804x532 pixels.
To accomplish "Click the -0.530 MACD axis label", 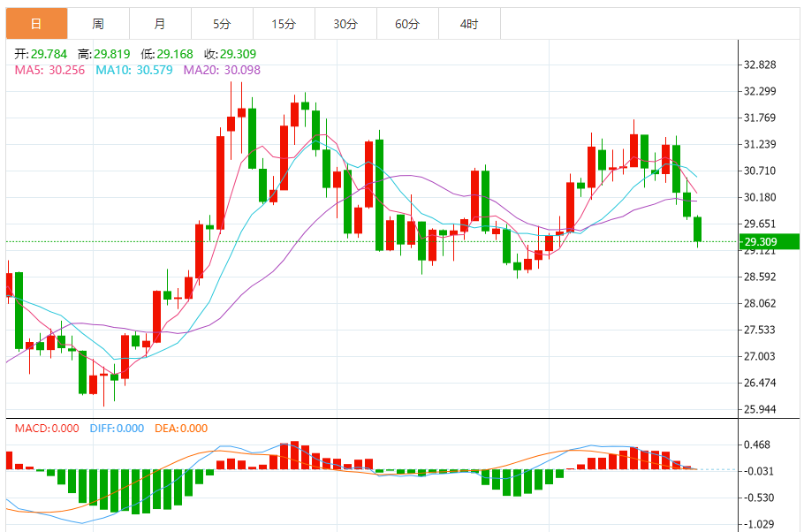I will click(759, 498).
